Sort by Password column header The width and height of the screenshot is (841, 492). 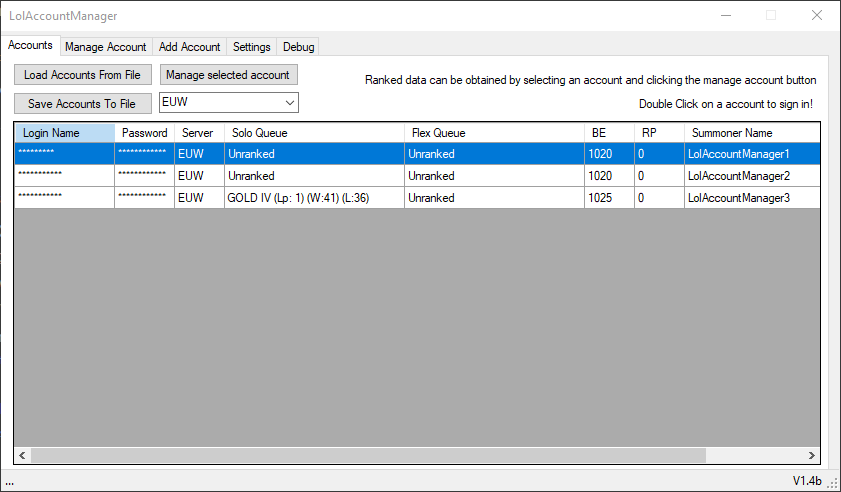pos(144,133)
